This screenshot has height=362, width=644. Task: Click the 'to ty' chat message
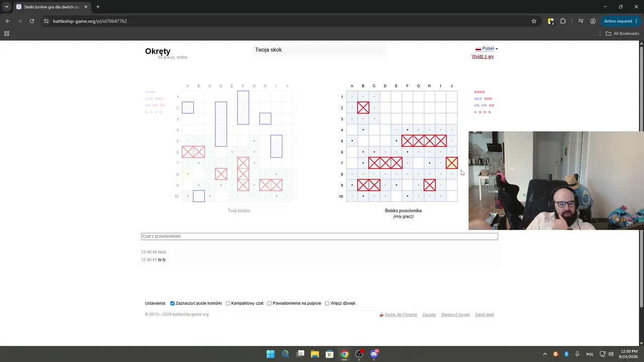pyautogui.click(x=162, y=260)
